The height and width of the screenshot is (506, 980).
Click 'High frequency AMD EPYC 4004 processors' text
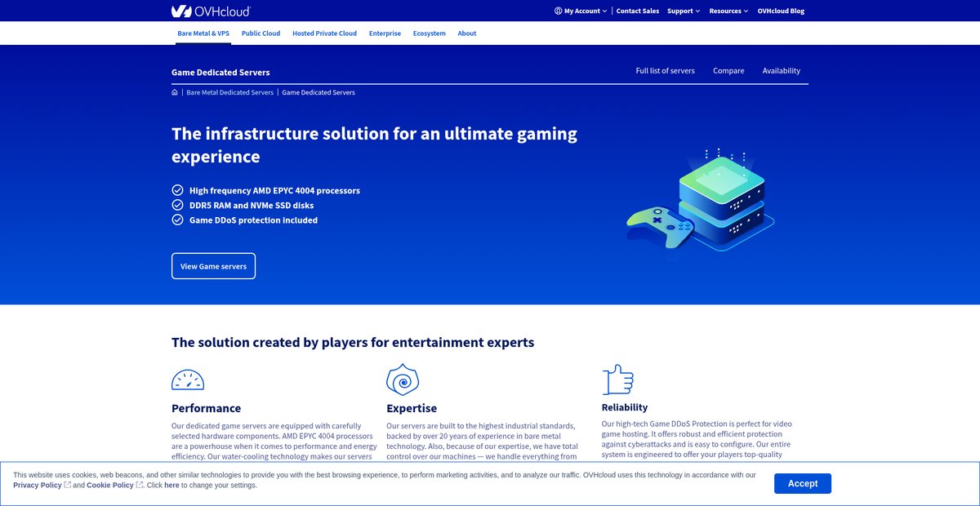coord(274,190)
